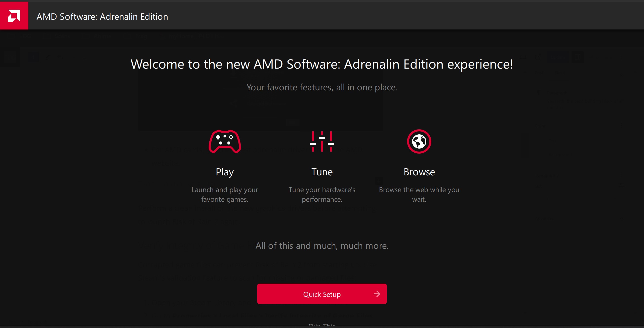Click the Skip This link

(322, 325)
